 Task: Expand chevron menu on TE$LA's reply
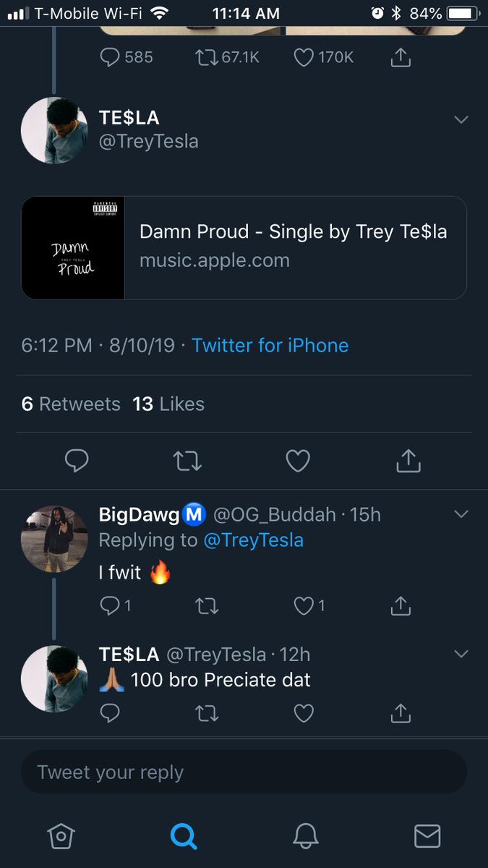coord(461,655)
